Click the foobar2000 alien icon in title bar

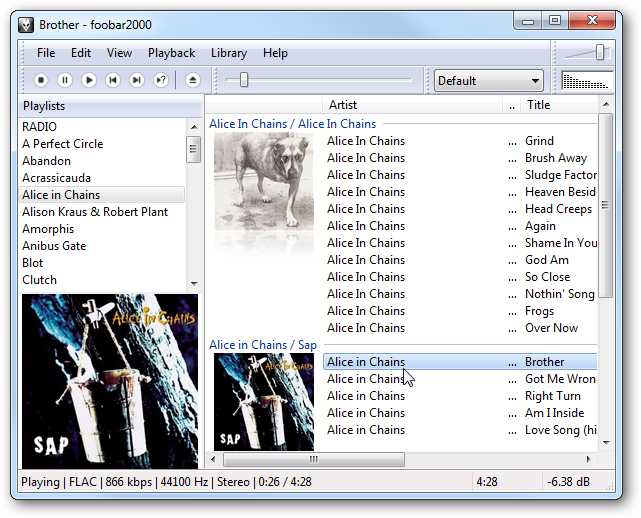(26, 25)
